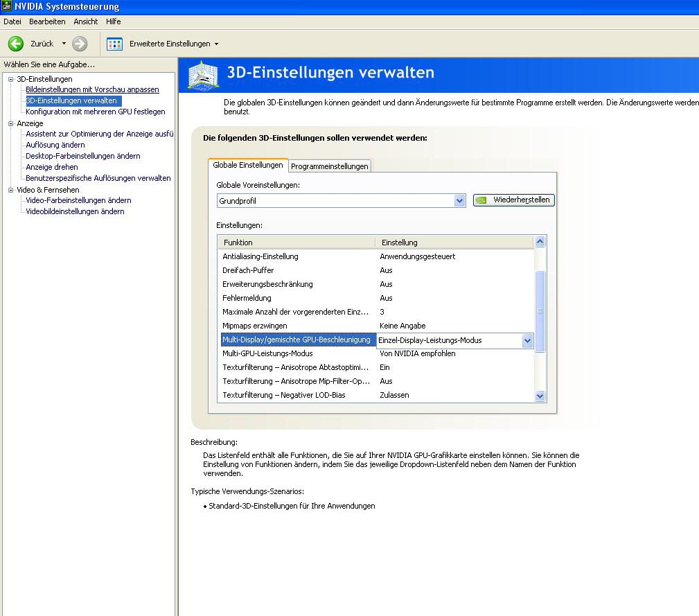Select the Mipmaps erzwingen row

(375, 326)
